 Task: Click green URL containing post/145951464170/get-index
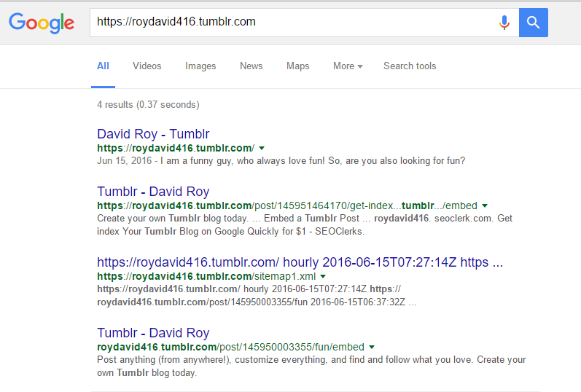[x=287, y=205]
